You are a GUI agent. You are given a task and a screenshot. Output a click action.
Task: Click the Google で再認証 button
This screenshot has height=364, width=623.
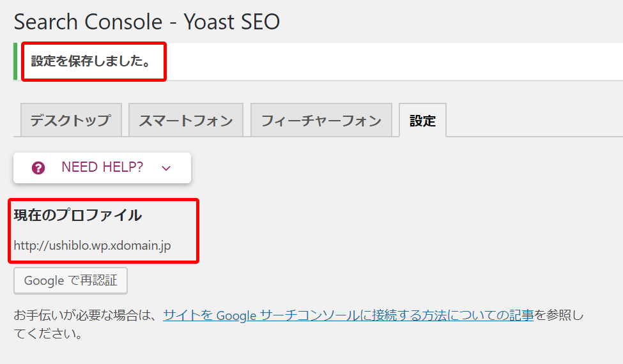(x=71, y=280)
